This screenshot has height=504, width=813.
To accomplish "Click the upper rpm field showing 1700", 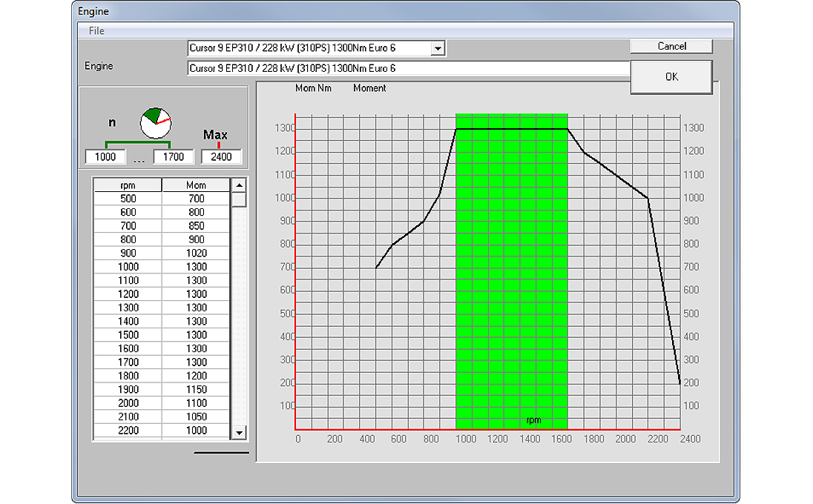I will click(173, 157).
